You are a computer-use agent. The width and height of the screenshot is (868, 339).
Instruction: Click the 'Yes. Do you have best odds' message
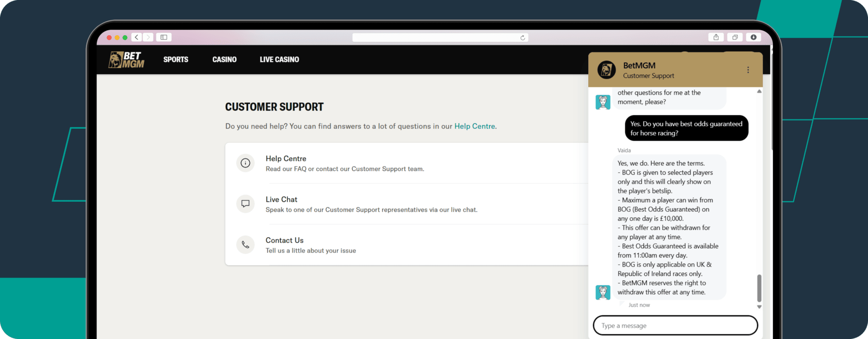pos(687,128)
